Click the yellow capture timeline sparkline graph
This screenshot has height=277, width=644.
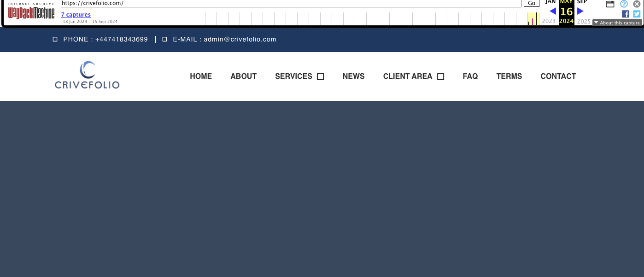coord(533,18)
